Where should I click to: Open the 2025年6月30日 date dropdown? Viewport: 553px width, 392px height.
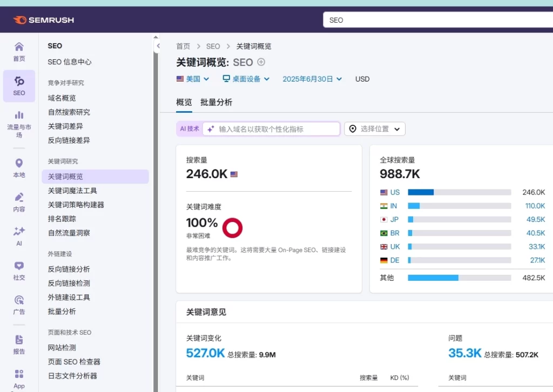coord(312,79)
